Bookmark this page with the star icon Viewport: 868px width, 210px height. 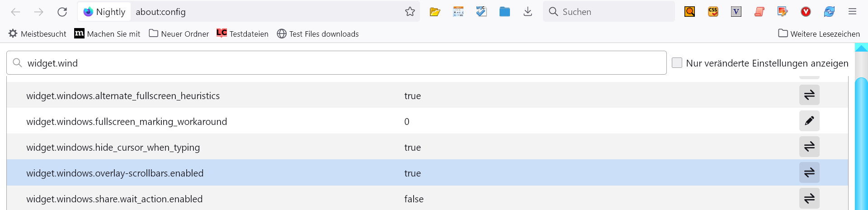click(410, 12)
